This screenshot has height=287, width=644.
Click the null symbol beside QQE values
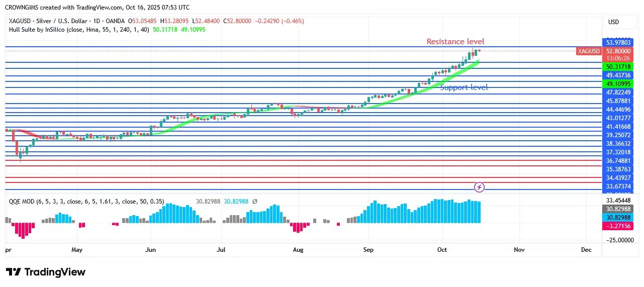coord(254,202)
